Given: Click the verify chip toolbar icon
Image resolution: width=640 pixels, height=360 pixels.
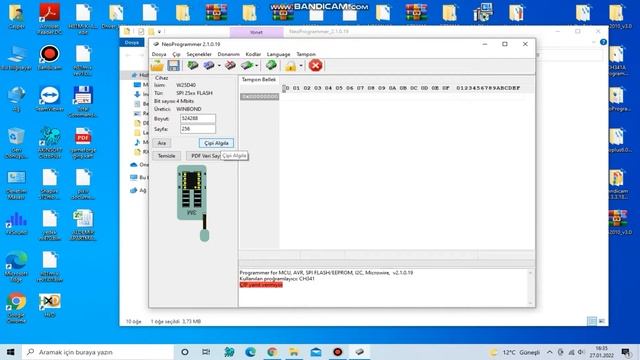Looking at the screenshot, I should [247, 65].
